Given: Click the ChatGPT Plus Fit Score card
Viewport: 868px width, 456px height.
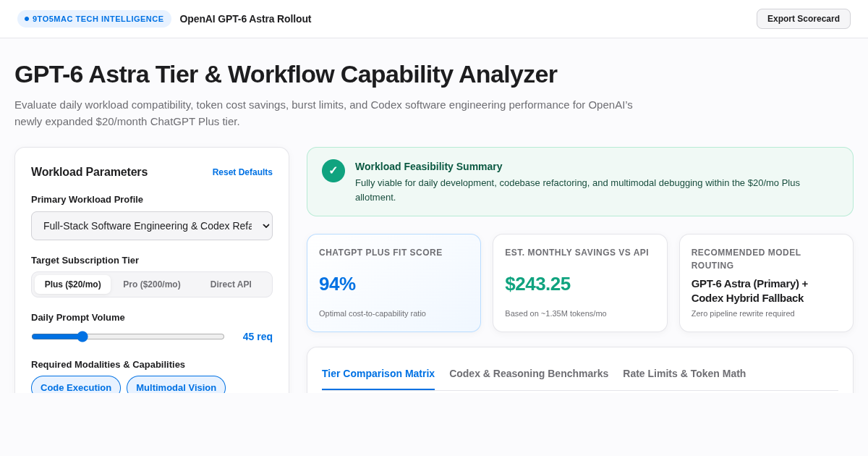Looking at the screenshot, I should pyautogui.click(x=393, y=283).
